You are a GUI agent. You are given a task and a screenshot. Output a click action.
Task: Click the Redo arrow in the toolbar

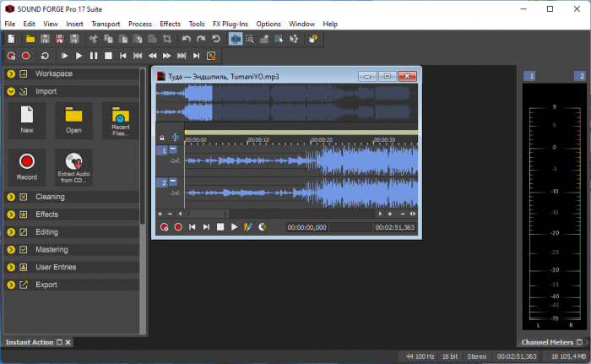(201, 39)
